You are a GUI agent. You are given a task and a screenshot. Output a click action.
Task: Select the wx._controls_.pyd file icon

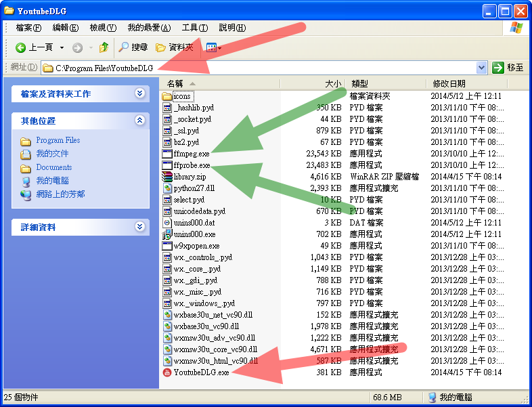click(x=167, y=257)
